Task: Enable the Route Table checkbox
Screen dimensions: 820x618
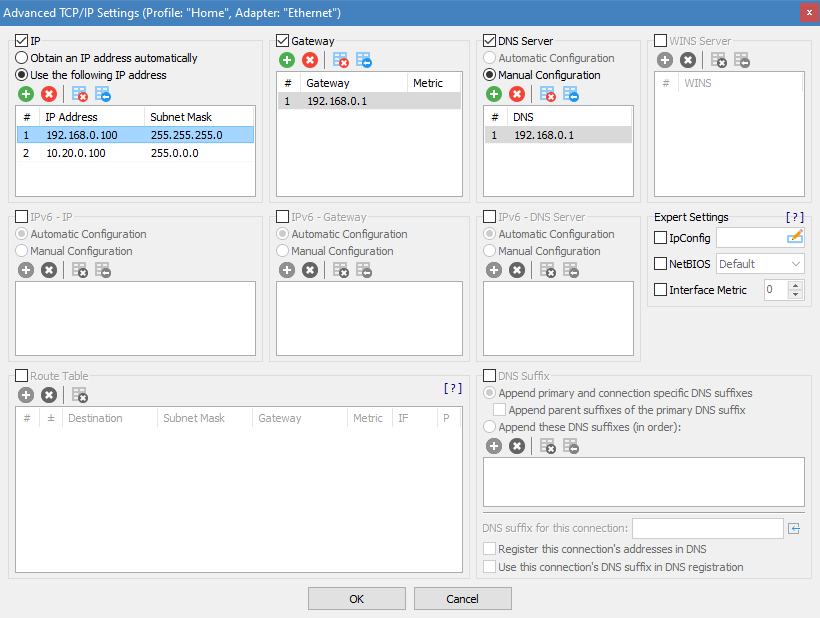Action: [21, 375]
